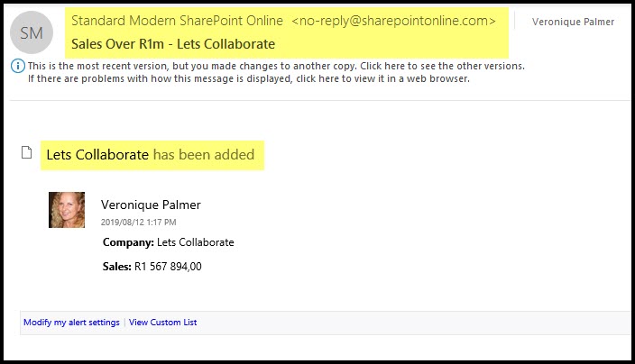
Task: Click recipient Veronique Palmer in the header
Action: [575, 21]
